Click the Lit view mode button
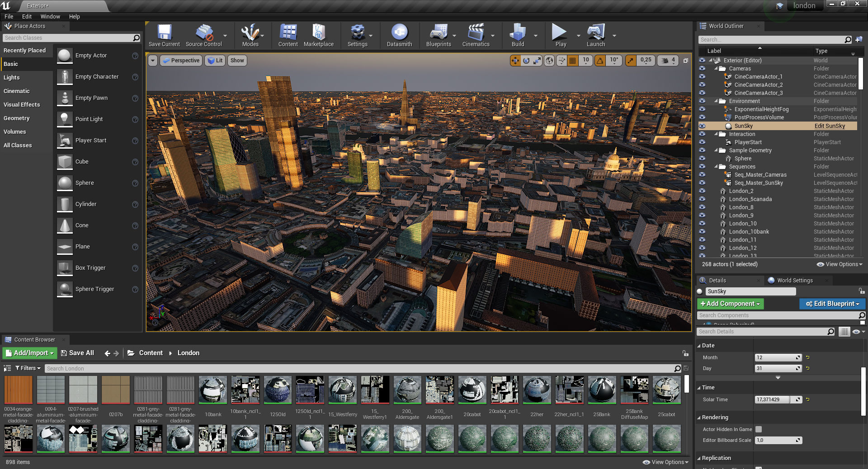The width and height of the screenshot is (868, 469). [215, 61]
